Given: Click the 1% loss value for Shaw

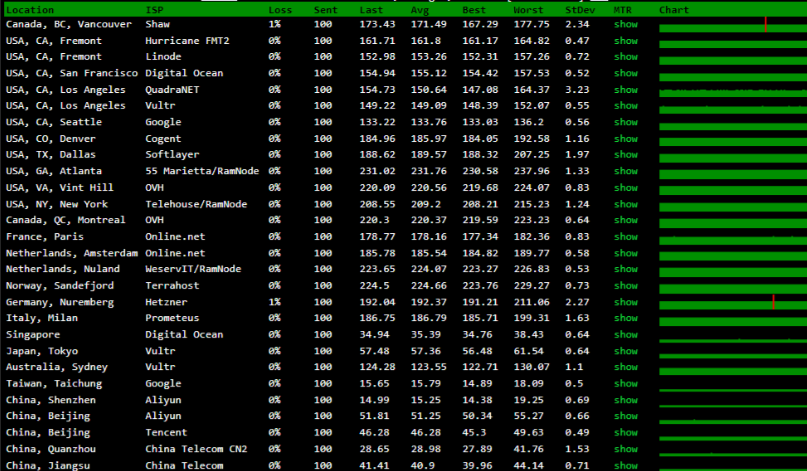Looking at the screenshot, I should click(274, 24).
